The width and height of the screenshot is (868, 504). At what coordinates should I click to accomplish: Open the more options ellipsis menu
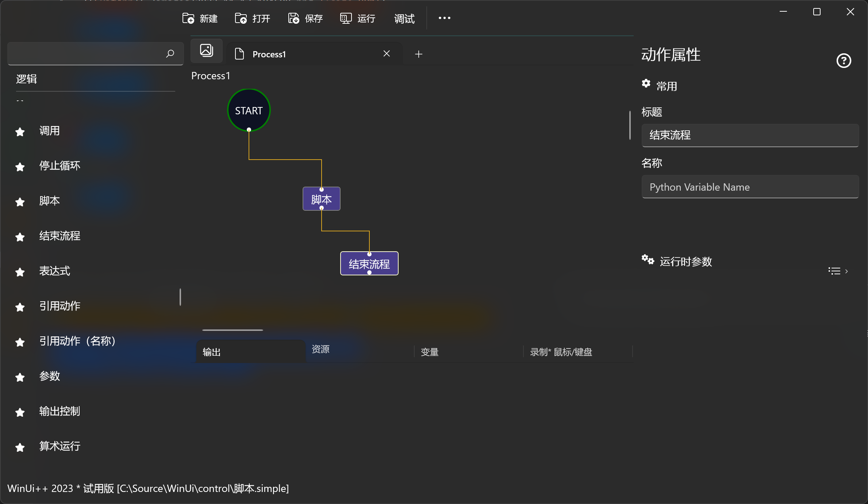(x=444, y=18)
